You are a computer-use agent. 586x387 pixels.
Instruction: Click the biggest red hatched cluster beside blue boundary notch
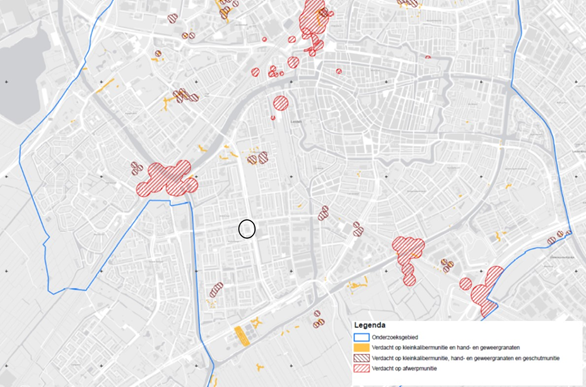(168, 179)
